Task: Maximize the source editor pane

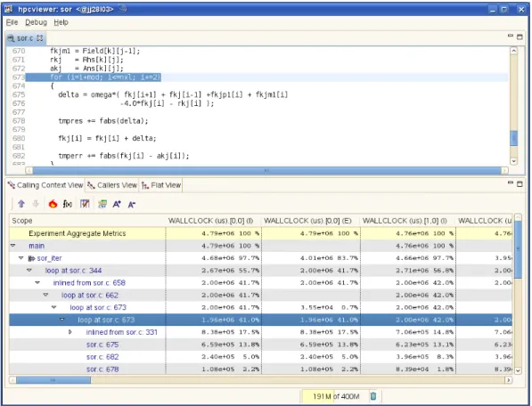Action: [520, 37]
